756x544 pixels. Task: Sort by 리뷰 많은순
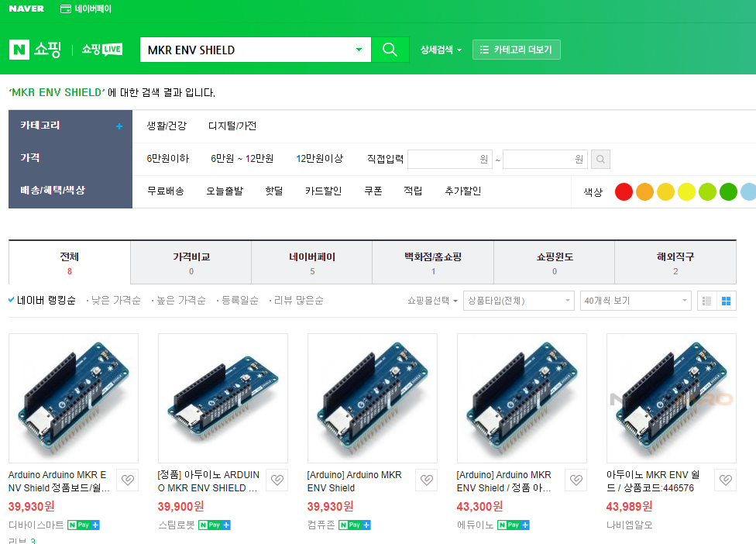(298, 301)
